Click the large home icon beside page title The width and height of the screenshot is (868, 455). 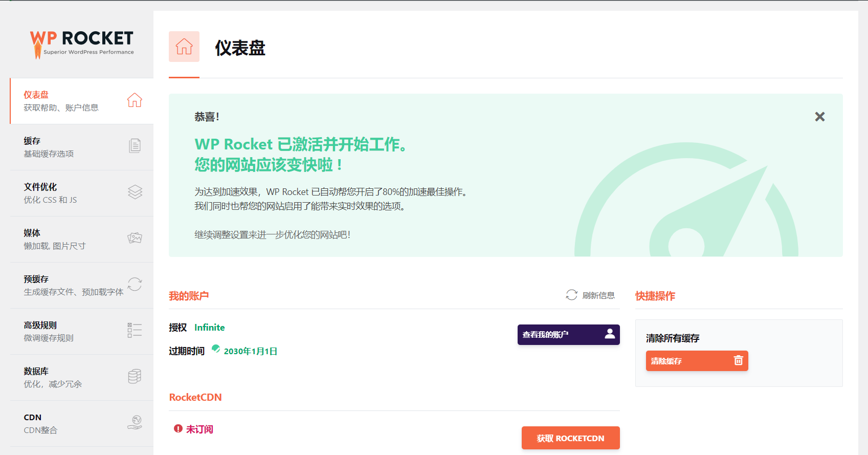pyautogui.click(x=184, y=47)
